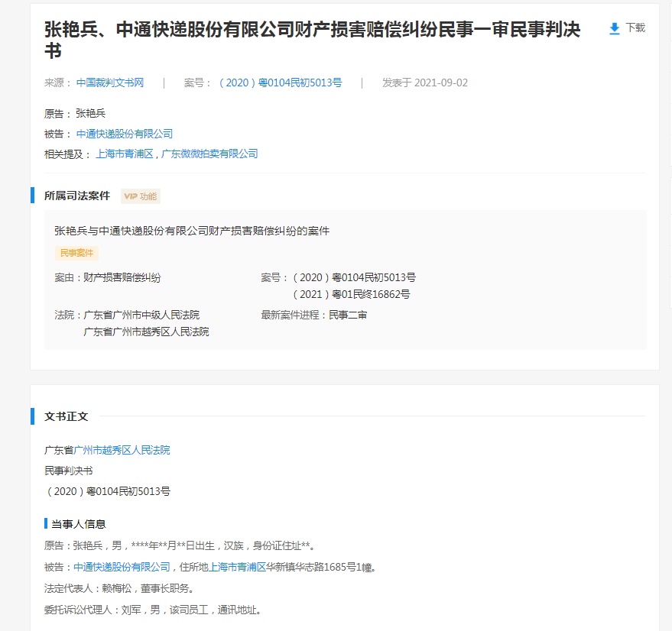This screenshot has width=672, height=631.
Task: Click case number （2020）粤0104民初5013号 in case card
Action: [x=353, y=277]
